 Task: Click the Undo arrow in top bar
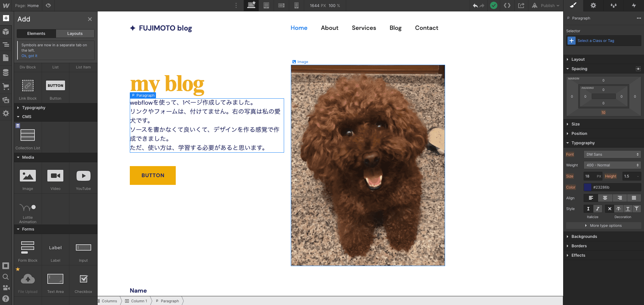click(475, 6)
